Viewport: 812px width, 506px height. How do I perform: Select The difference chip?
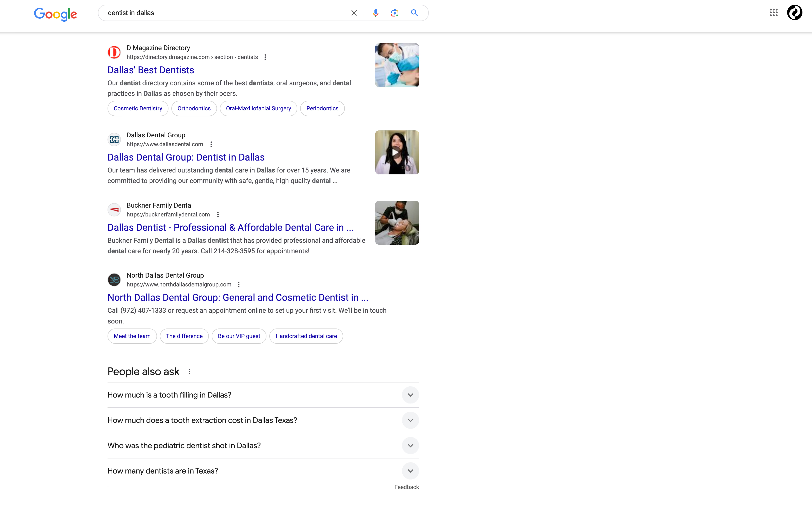184,336
